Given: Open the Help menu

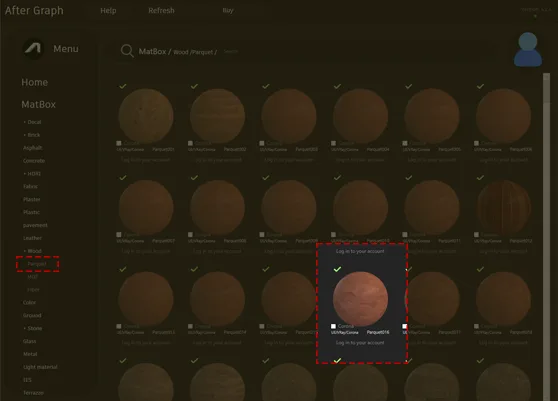Looking at the screenshot, I should click(108, 11).
